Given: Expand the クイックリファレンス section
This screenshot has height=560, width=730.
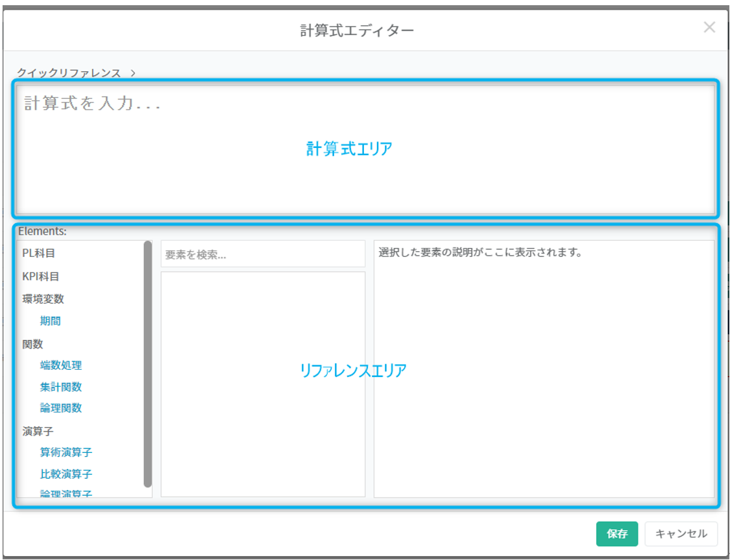Looking at the screenshot, I should [76, 73].
